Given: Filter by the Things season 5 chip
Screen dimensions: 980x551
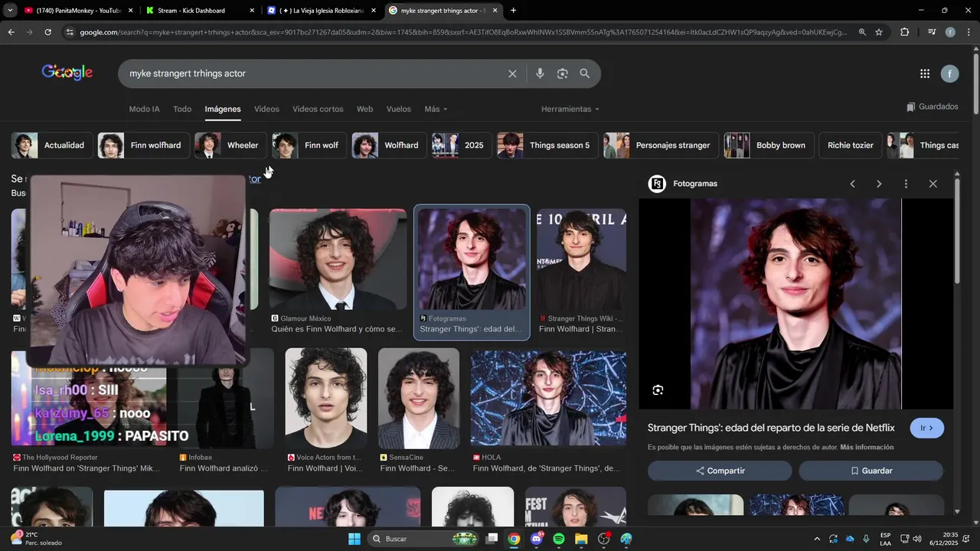Looking at the screenshot, I should pos(547,145).
